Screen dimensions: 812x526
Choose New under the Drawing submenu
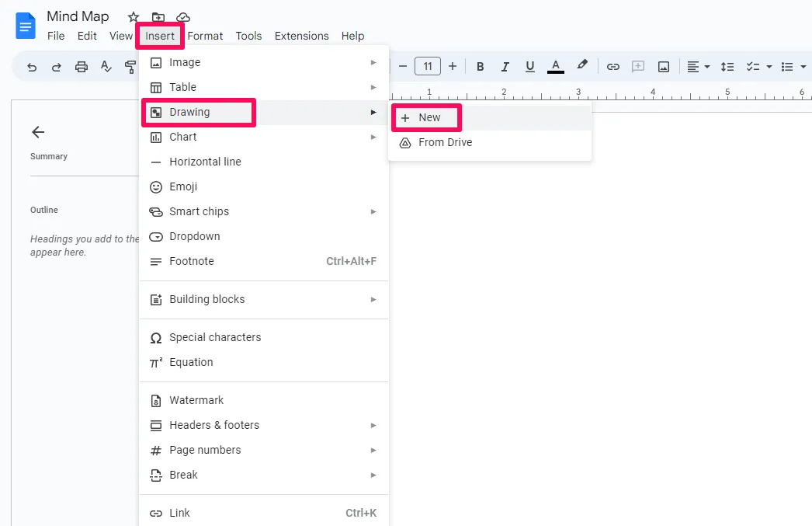426,117
